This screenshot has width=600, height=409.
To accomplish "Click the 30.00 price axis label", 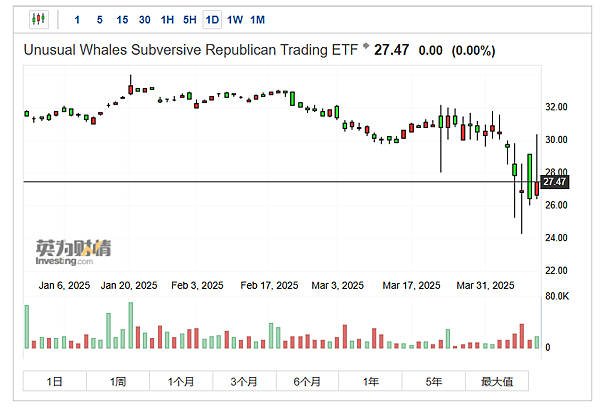I will [556, 140].
